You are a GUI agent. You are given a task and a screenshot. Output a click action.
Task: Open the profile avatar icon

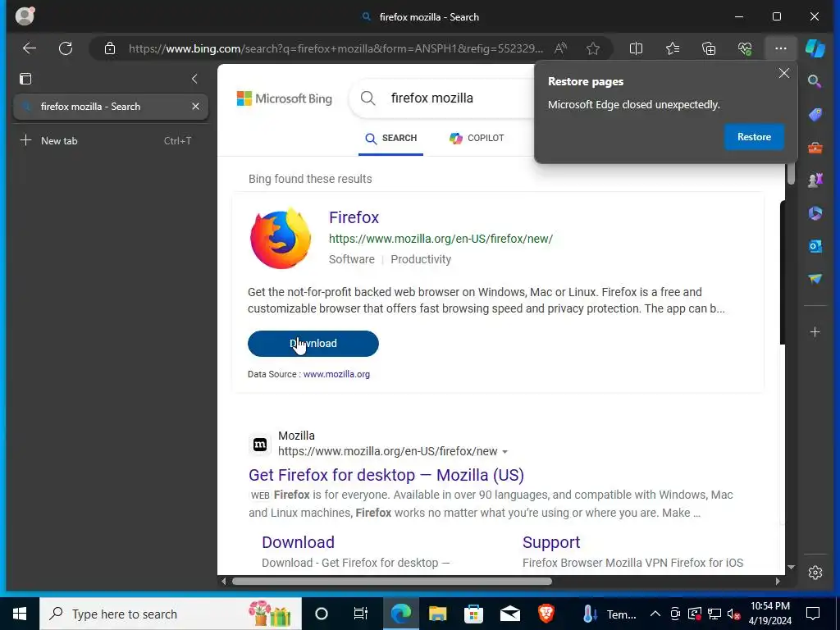pos(25,16)
